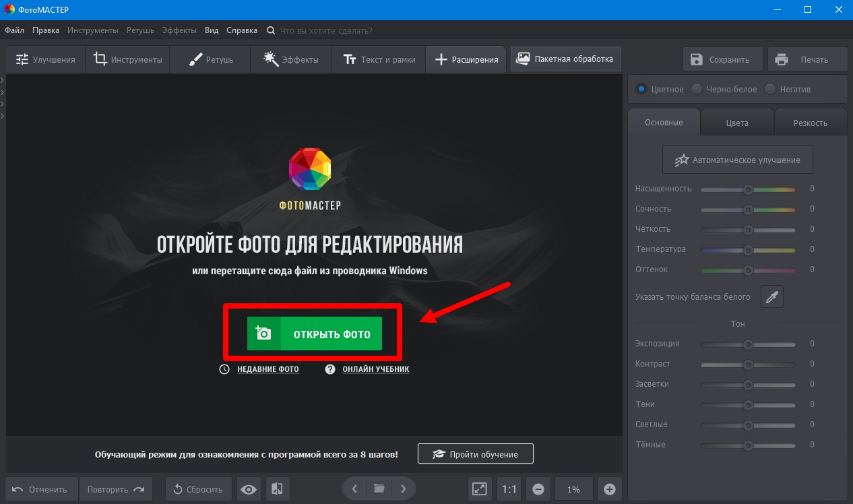Click the Тёмные slider handle

747,445
